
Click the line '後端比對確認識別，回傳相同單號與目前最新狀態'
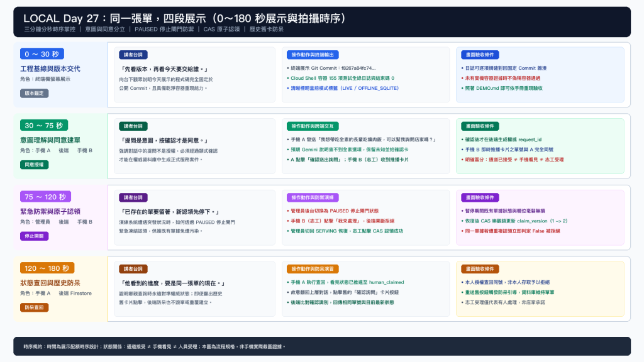click(340, 302)
